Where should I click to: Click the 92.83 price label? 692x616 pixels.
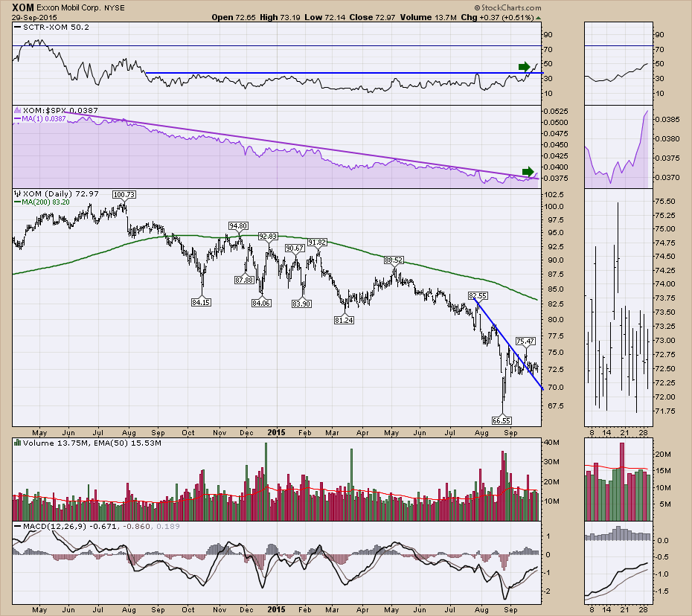(x=267, y=236)
